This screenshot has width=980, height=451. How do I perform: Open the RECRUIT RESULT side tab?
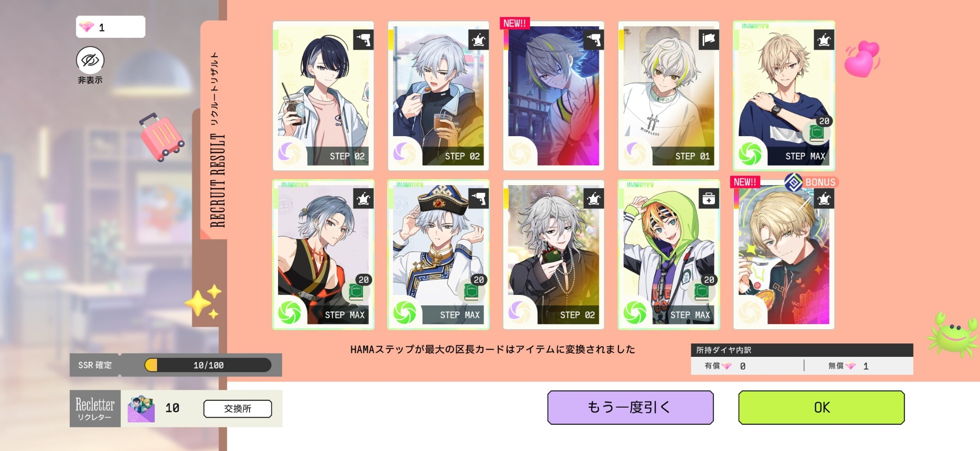pyautogui.click(x=215, y=138)
